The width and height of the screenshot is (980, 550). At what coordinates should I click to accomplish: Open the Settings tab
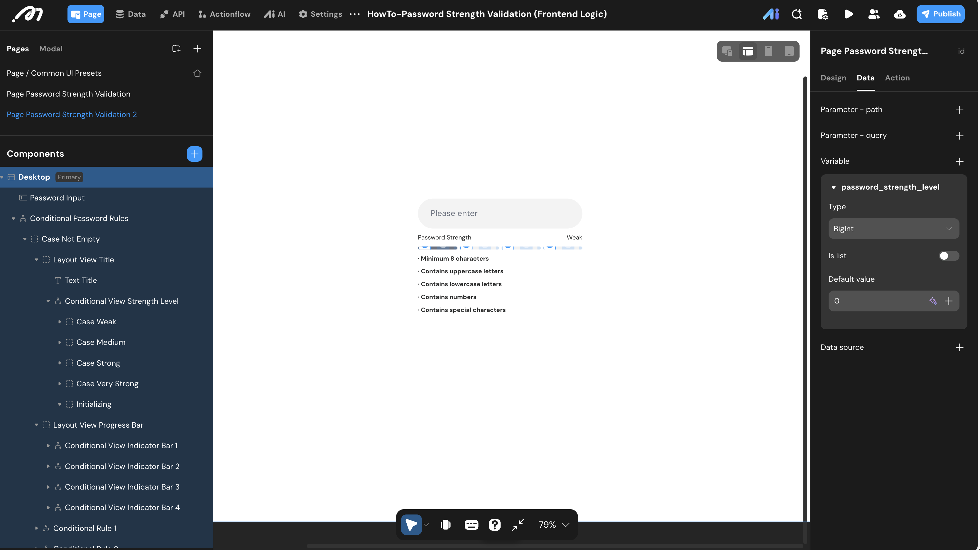pos(320,14)
